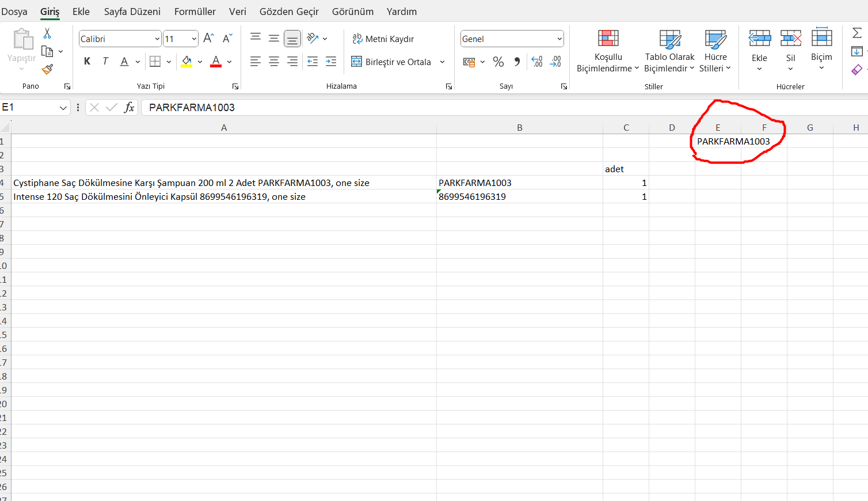Viewport: 868px width, 501px height.
Task: Open Hizalama dialog launcher
Action: [449, 86]
